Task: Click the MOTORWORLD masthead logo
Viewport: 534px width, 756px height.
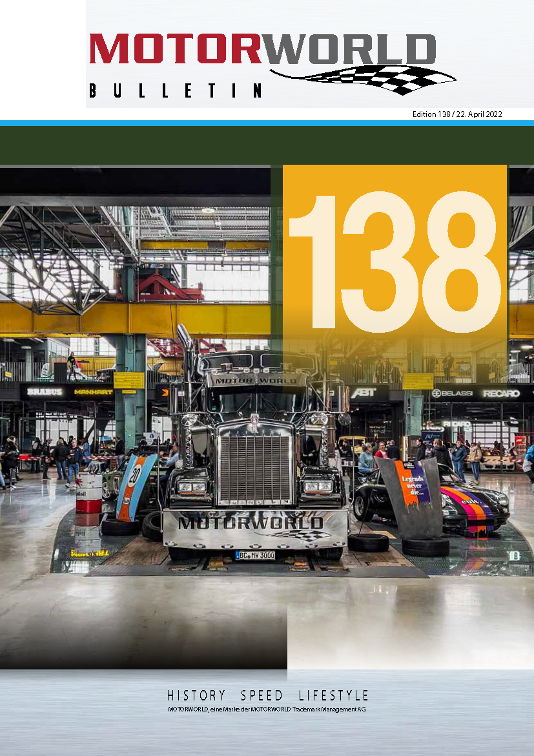Action: point(263,48)
